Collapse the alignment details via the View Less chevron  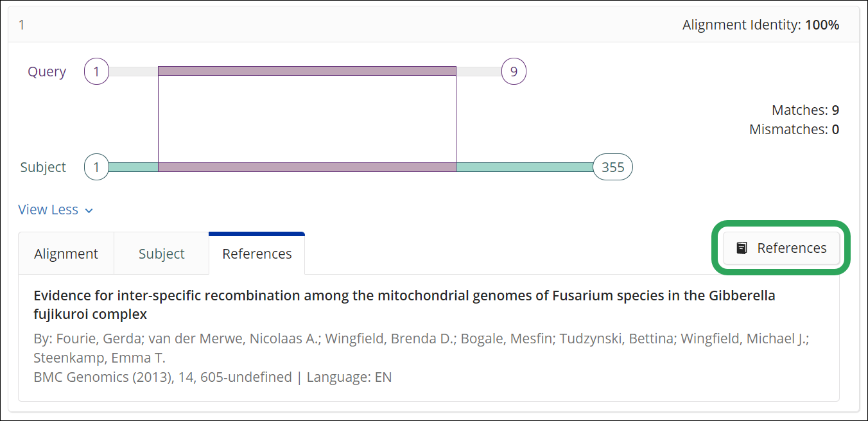click(89, 210)
